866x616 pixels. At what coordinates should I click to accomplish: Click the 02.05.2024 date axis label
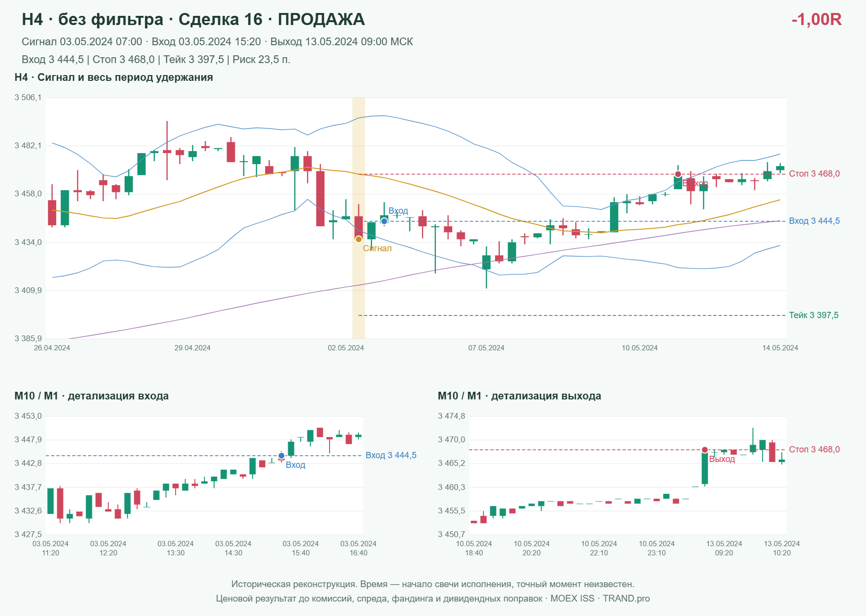point(346,348)
